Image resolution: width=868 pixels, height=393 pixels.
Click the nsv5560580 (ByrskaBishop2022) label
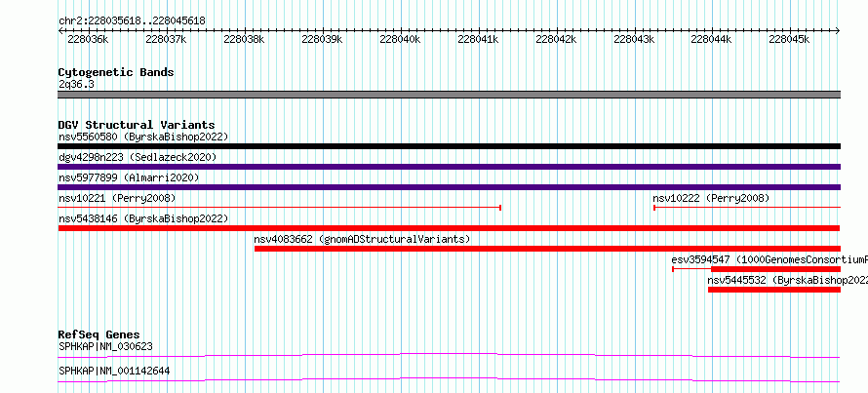[x=143, y=137]
